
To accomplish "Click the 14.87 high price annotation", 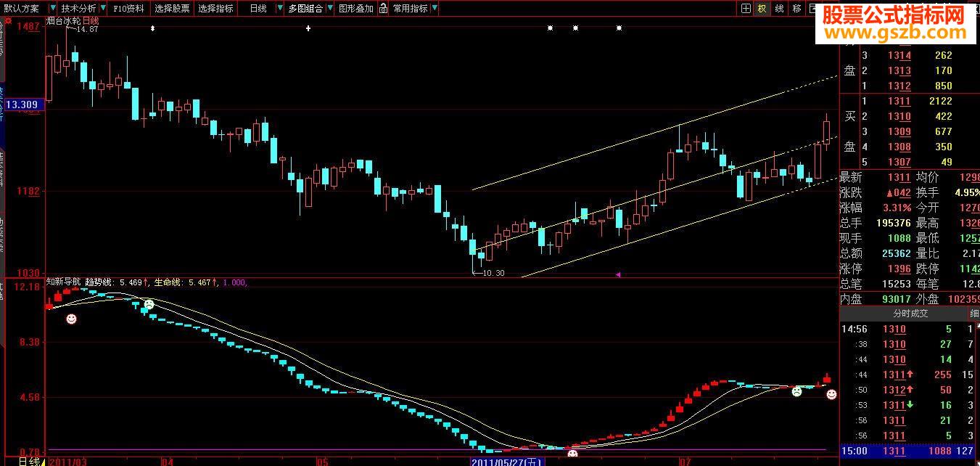I will (87, 28).
